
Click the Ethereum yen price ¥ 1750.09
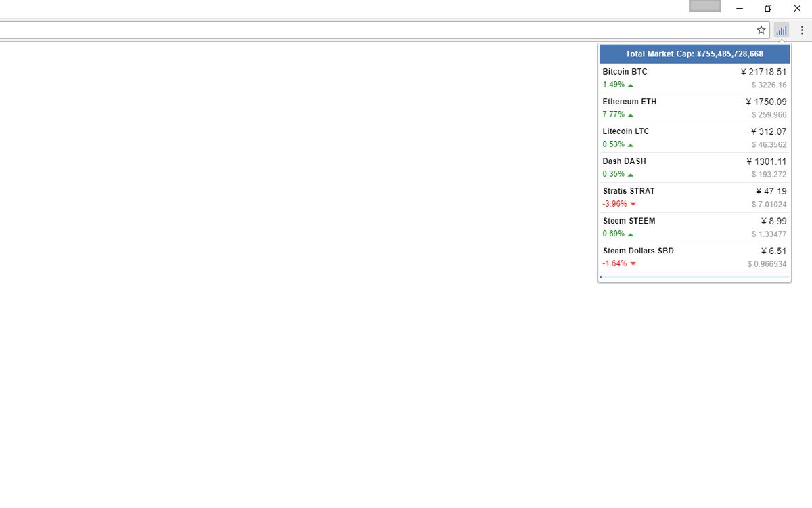[x=766, y=102]
